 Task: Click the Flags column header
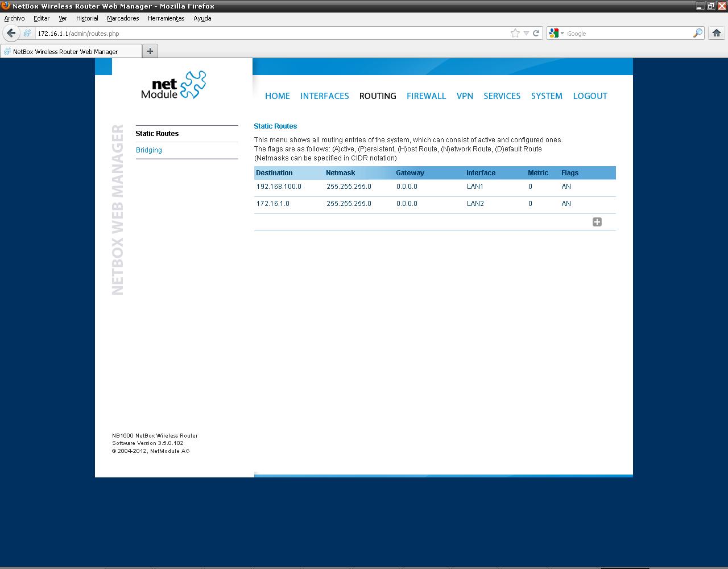click(x=570, y=173)
